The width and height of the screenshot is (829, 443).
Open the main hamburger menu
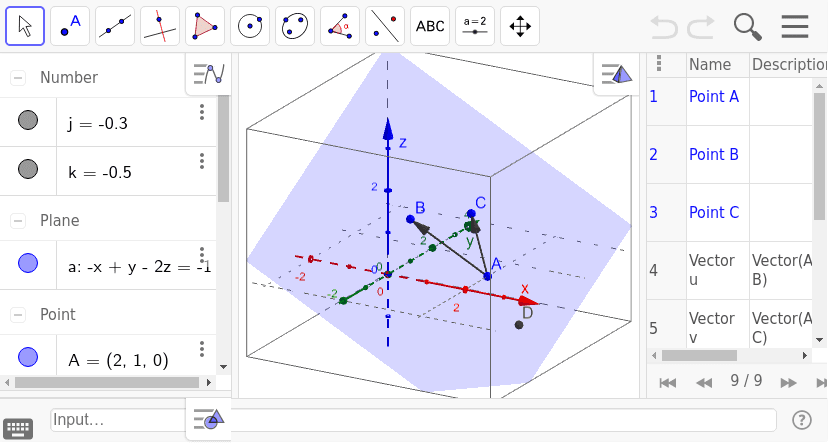coord(795,26)
